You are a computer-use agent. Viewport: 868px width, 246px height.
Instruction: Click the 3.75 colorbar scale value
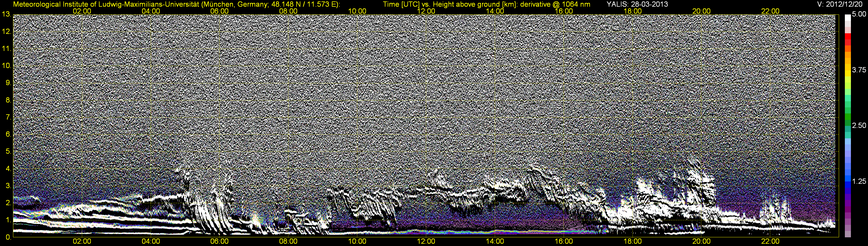click(x=858, y=70)
